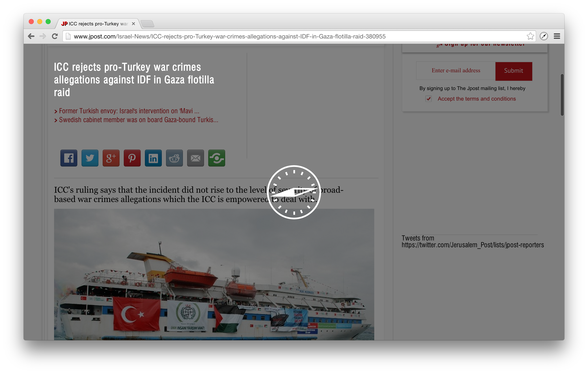The width and height of the screenshot is (588, 374).
Task: Bookmark page with star icon
Action: coord(530,36)
